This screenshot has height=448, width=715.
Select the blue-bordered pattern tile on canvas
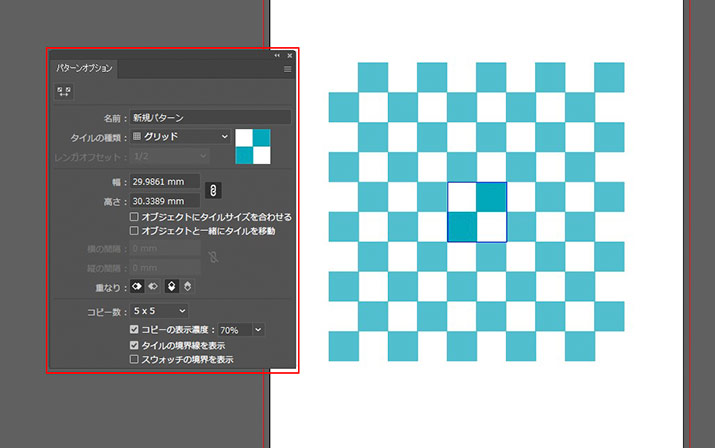coord(477,212)
